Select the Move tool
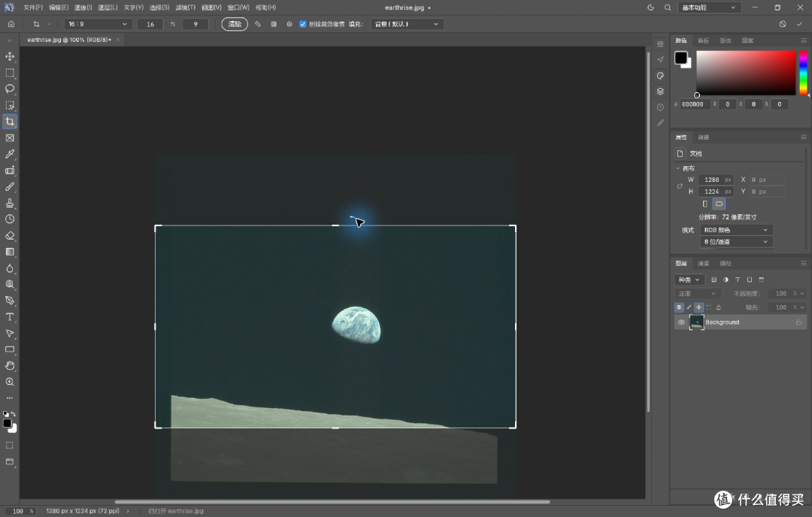The image size is (812, 517). 10,56
